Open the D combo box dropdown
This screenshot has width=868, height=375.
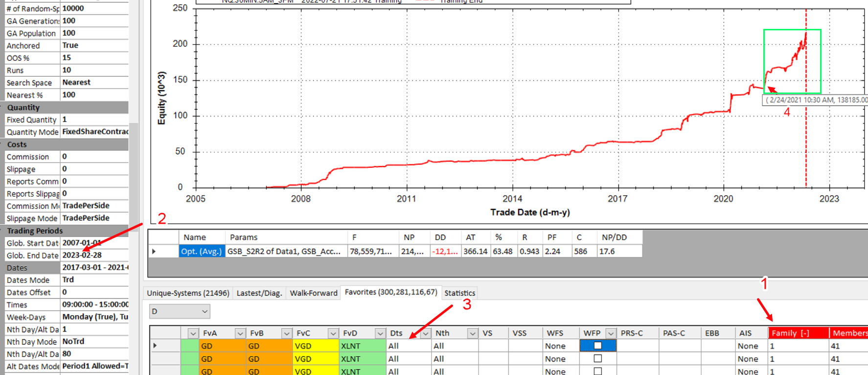(x=205, y=311)
